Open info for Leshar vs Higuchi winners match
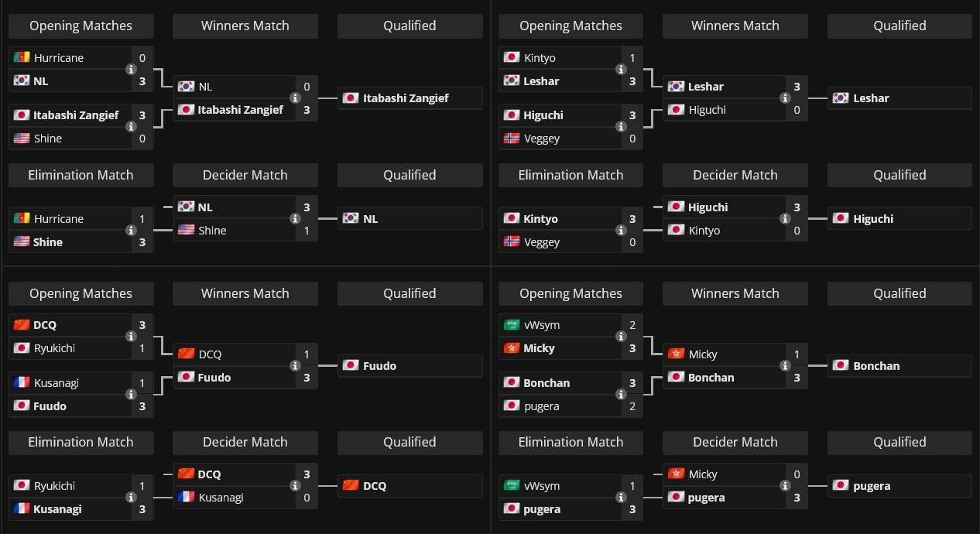The width and height of the screenshot is (980, 534). (x=786, y=98)
